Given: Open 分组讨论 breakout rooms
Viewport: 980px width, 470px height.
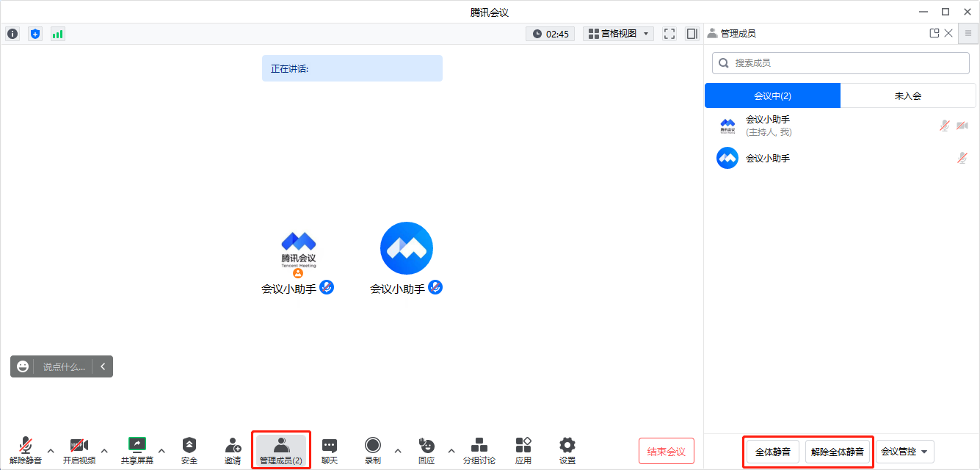Looking at the screenshot, I should coord(479,450).
